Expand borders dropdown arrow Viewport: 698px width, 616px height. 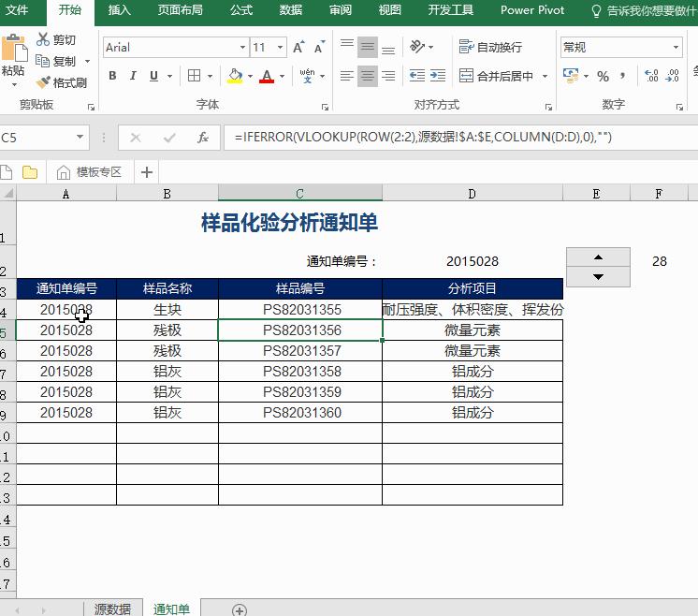tap(210, 76)
